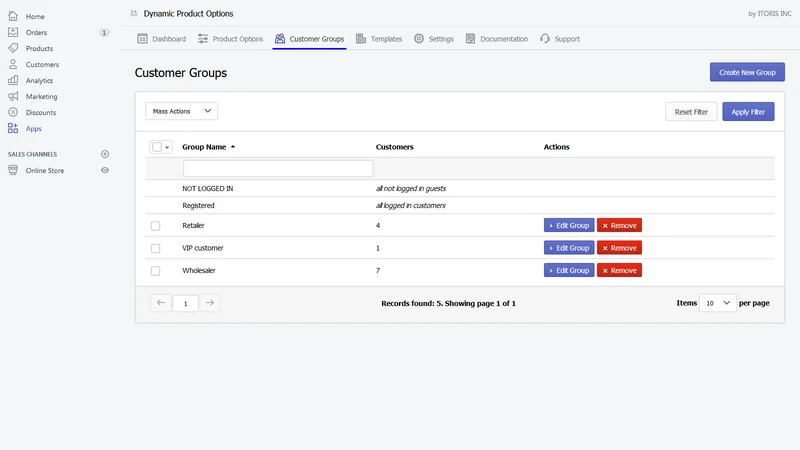The height and width of the screenshot is (450, 800).
Task: Open the Dashboard tab
Action: click(x=162, y=39)
